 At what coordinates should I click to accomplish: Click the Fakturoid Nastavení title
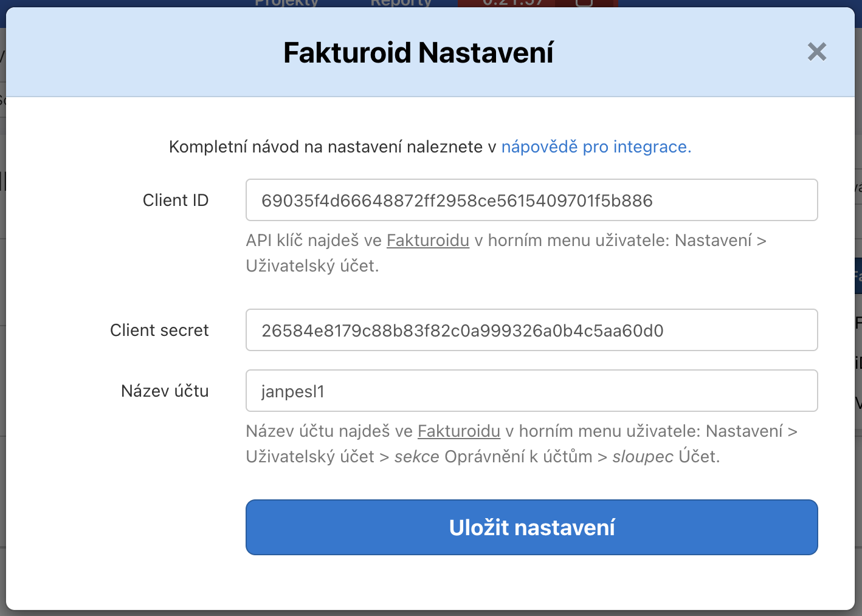418,53
